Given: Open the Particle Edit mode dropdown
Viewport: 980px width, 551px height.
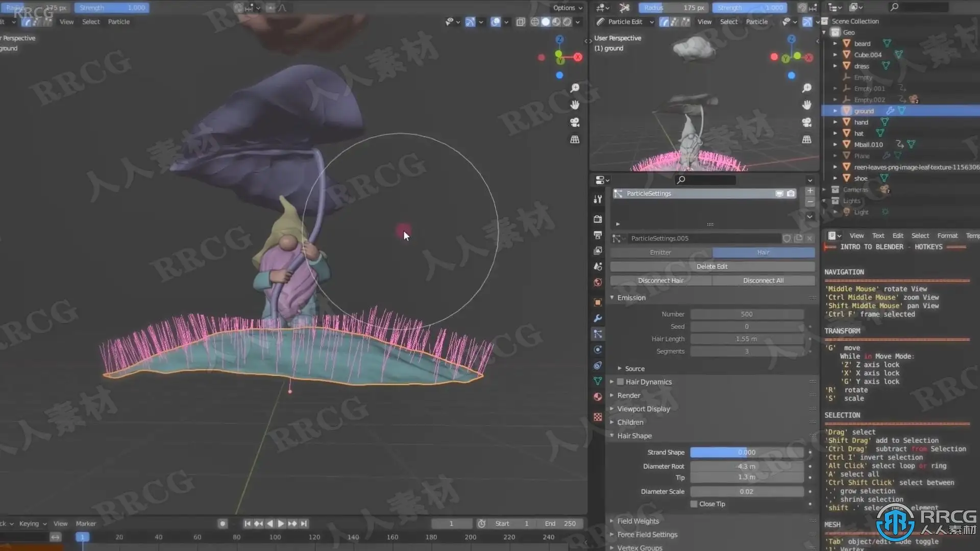Looking at the screenshot, I should (x=626, y=22).
